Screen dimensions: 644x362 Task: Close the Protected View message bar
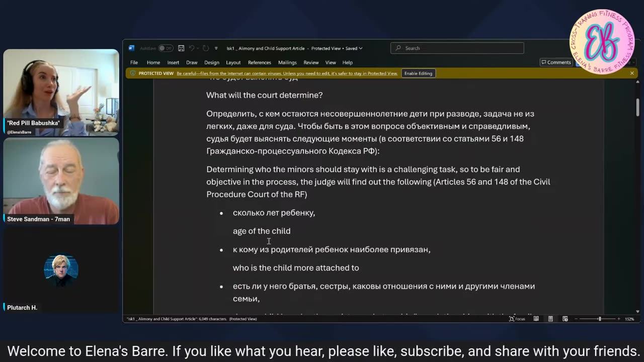click(x=632, y=73)
